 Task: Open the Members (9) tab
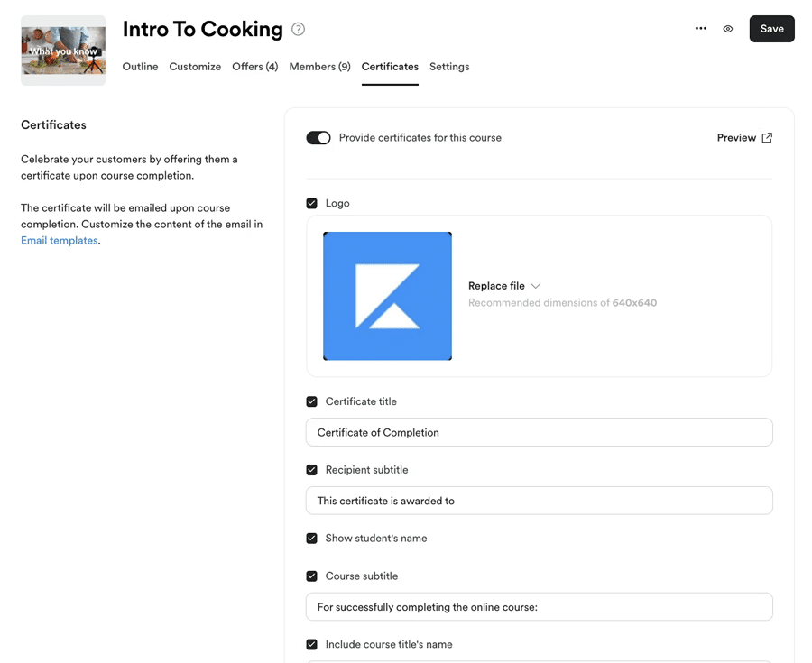319,67
